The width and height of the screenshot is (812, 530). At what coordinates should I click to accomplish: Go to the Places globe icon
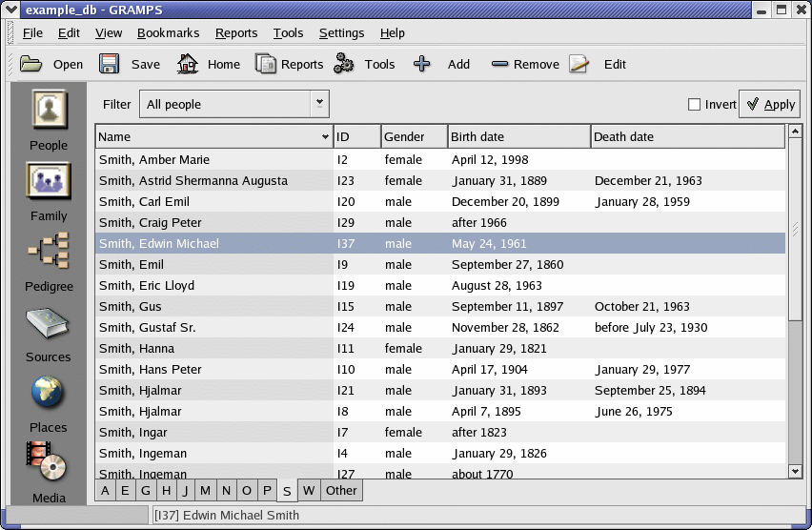pyautogui.click(x=49, y=393)
